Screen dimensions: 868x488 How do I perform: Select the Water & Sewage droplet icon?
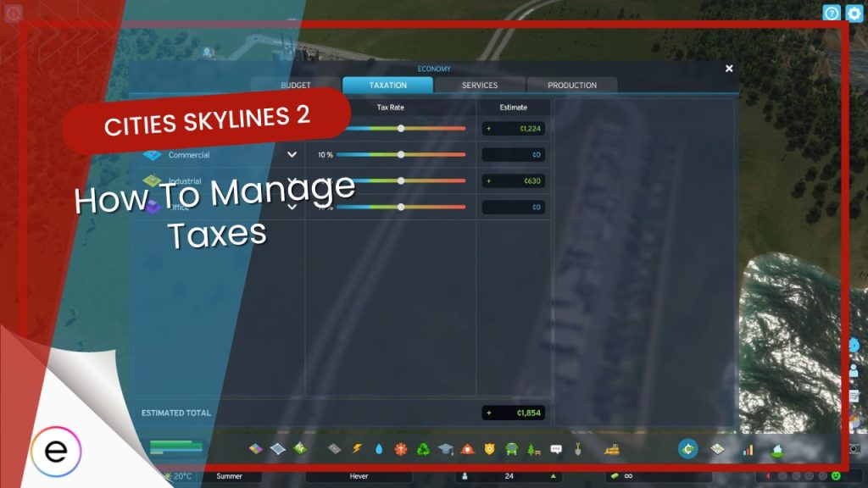point(379,449)
